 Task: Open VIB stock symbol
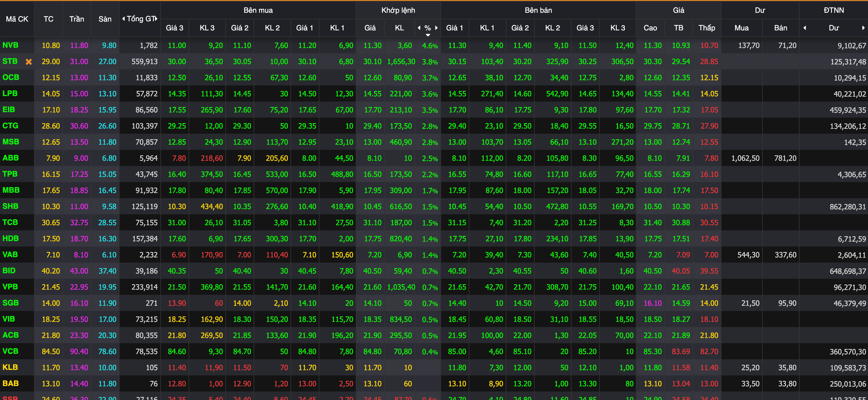(9, 319)
